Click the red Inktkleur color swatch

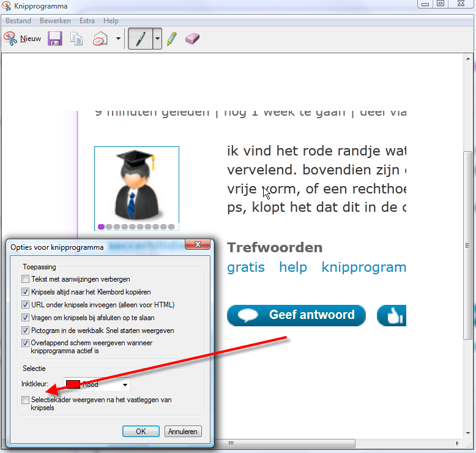(x=73, y=385)
